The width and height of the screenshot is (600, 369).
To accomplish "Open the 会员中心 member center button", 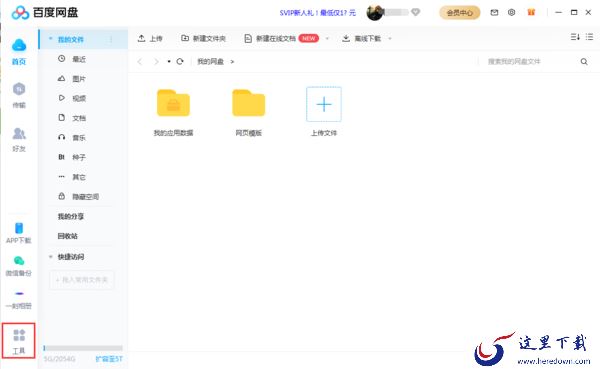I will 460,13.
